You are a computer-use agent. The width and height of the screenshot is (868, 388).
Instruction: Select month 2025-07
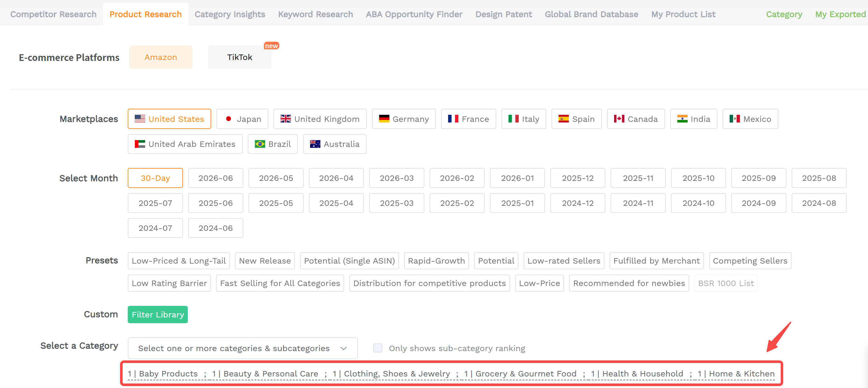click(x=155, y=203)
